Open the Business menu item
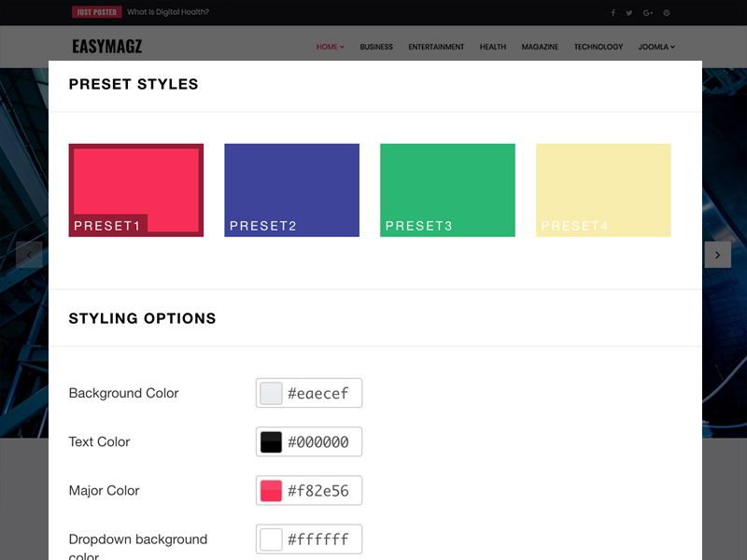This screenshot has height=560, width=747. click(376, 47)
